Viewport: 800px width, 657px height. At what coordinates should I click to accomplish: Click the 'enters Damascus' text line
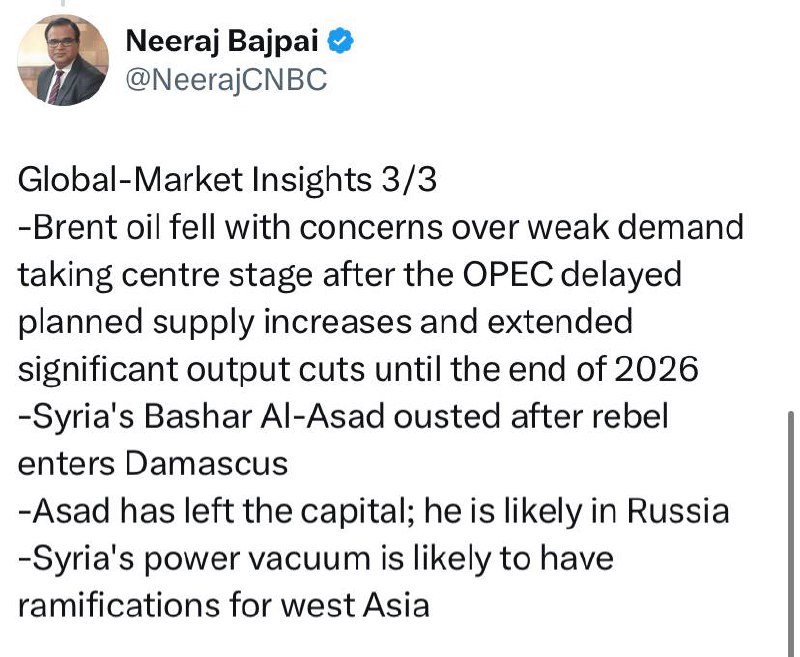(153, 464)
